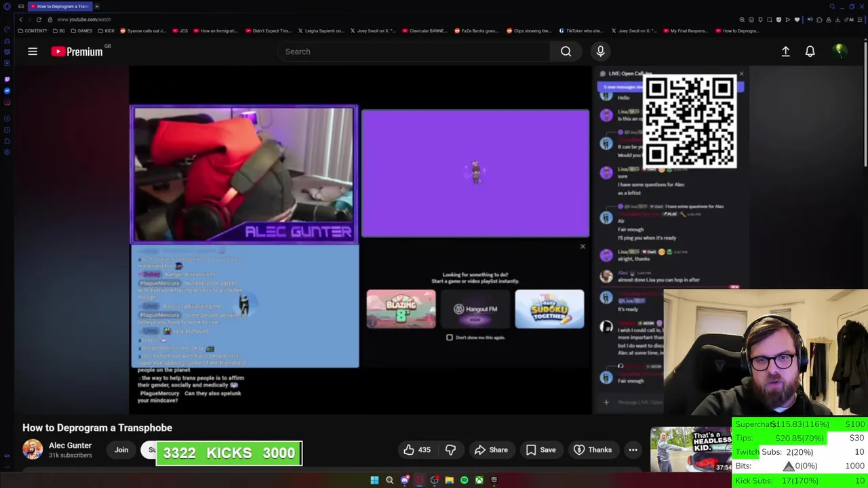Open the YouTube guide hamburger menu

[33, 52]
